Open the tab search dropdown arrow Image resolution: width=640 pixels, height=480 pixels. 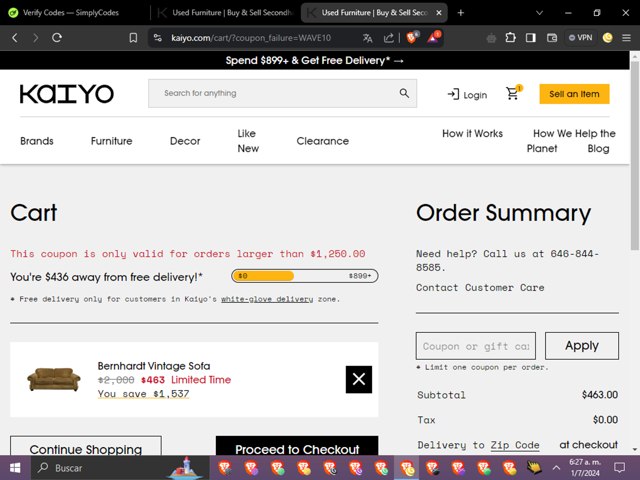(539, 13)
